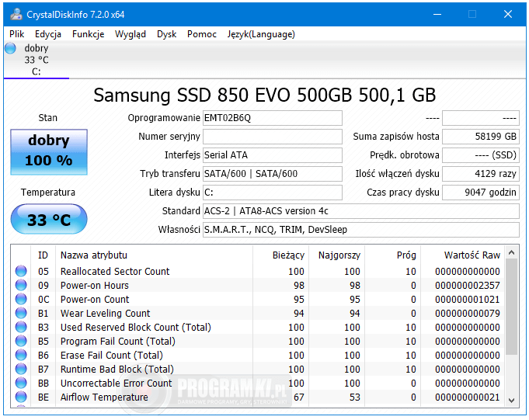Click raw value 000000001021 of Power-on Count
This screenshot has width=529, height=420.
(468, 300)
